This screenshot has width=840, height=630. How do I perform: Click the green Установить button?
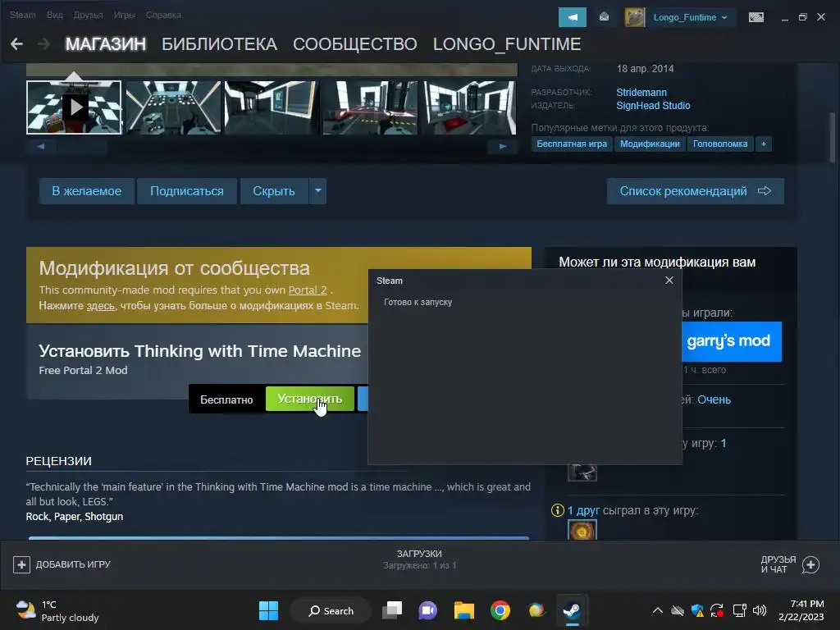[309, 399]
